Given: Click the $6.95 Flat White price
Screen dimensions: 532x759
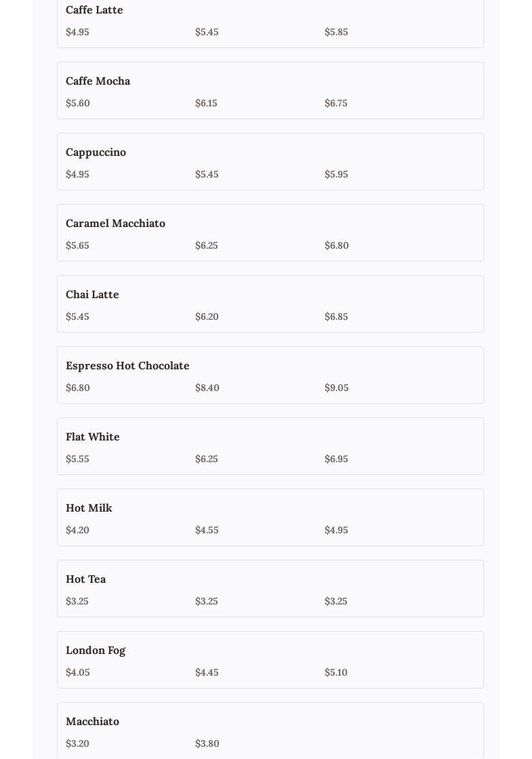Looking at the screenshot, I should tap(336, 459).
